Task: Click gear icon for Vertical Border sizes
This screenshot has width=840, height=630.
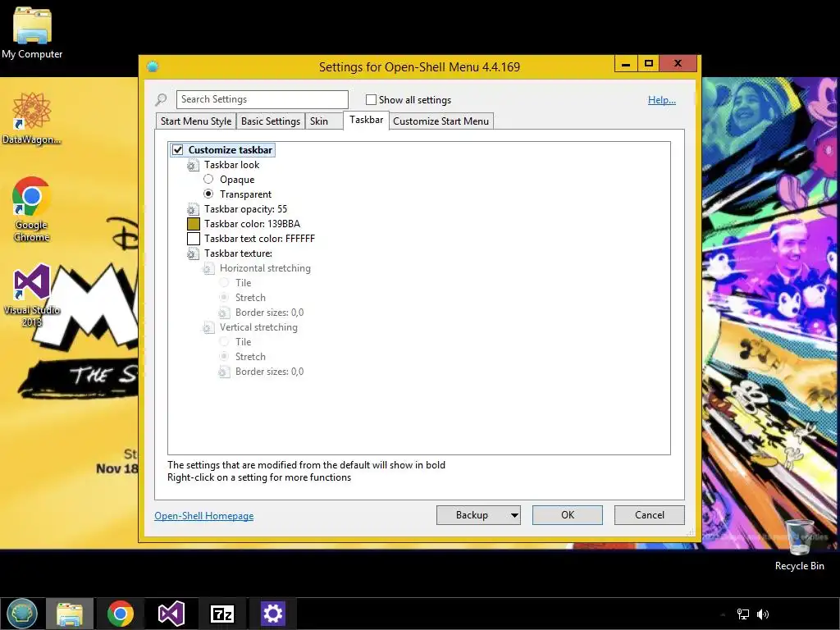Action: point(224,372)
